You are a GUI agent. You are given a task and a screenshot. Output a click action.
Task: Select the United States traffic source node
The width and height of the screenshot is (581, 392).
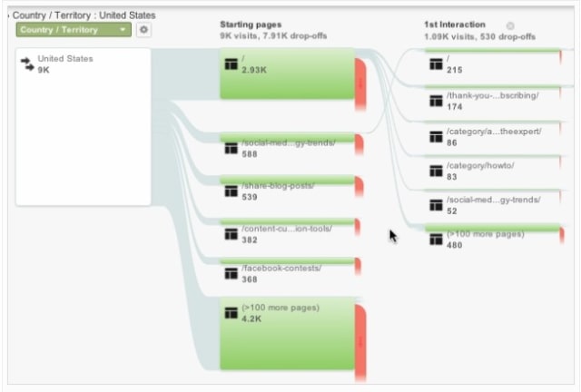84,127
